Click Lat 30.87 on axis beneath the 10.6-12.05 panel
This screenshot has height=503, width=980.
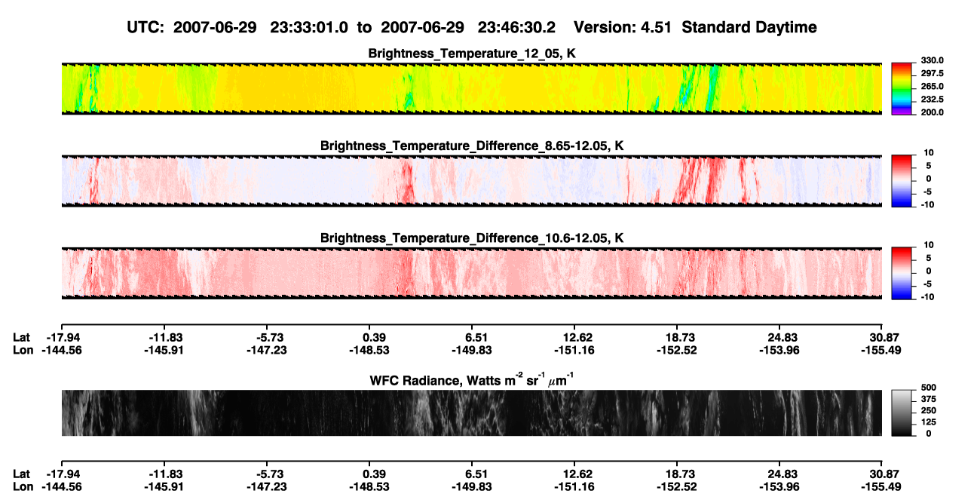pyautogui.click(x=881, y=338)
